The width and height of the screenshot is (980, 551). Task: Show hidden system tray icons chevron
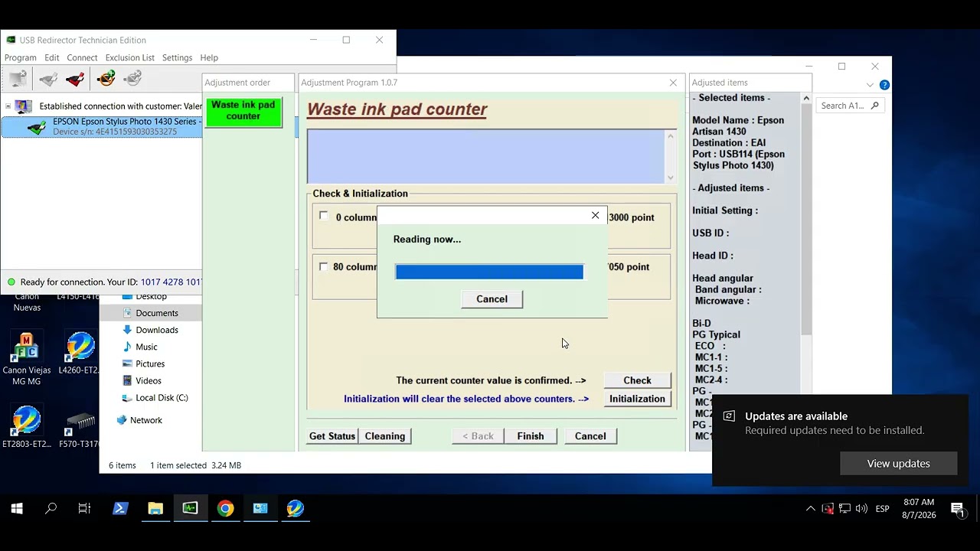[x=810, y=508]
